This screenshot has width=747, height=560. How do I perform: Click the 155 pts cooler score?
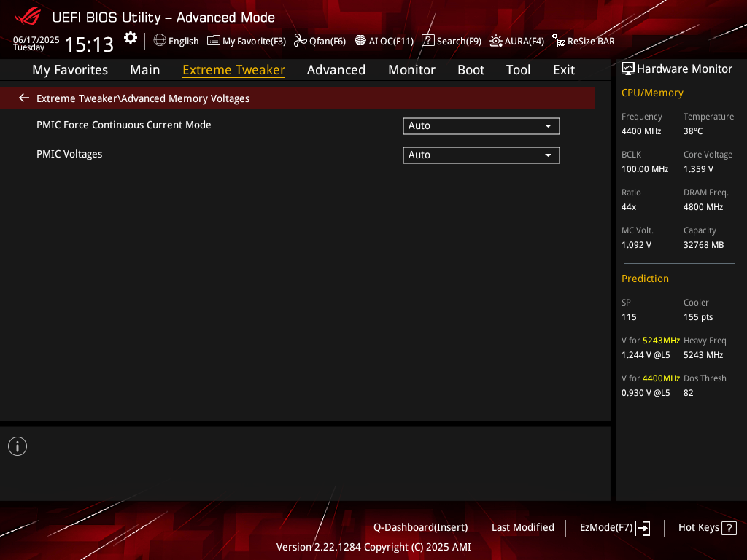(x=698, y=317)
